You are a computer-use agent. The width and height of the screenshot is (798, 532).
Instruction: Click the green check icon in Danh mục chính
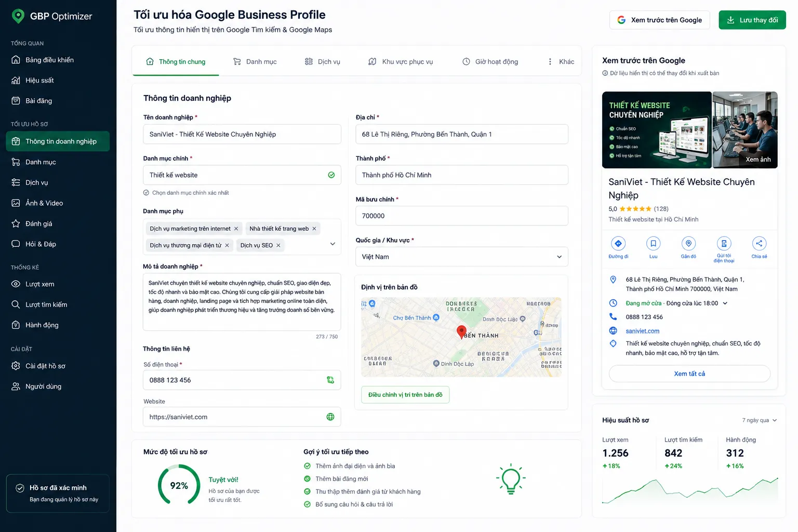(x=331, y=175)
